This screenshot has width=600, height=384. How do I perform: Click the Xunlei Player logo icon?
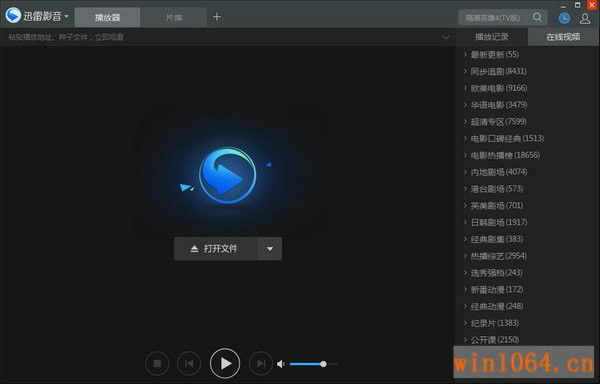tap(13, 16)
